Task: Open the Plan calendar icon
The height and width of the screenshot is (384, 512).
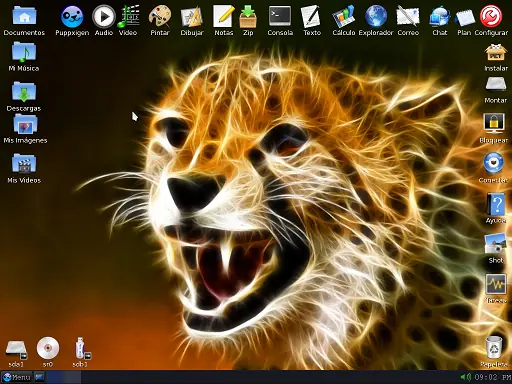Action: point(465,17)
